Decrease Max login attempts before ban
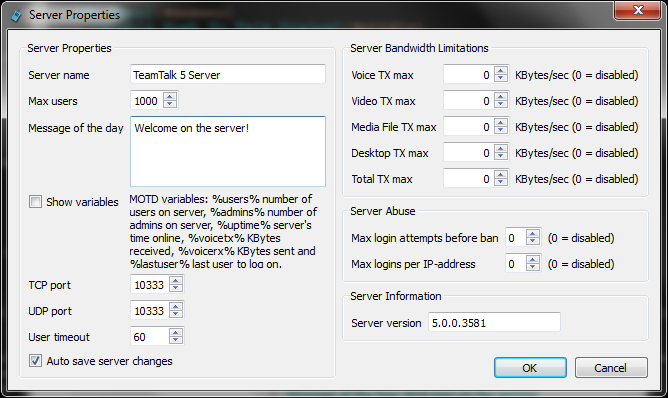Image resolution: width=668 pixels, height=398 pixels. (533, 241)
